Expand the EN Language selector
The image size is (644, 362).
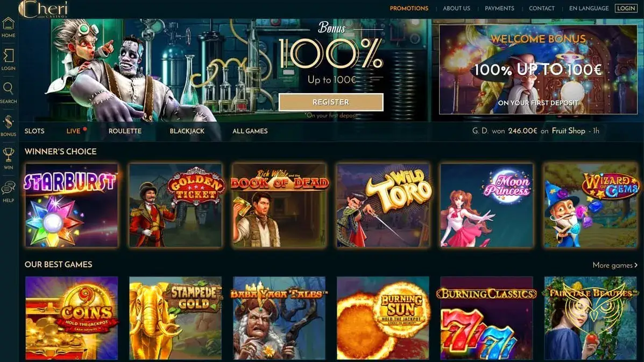click(589, 8)
